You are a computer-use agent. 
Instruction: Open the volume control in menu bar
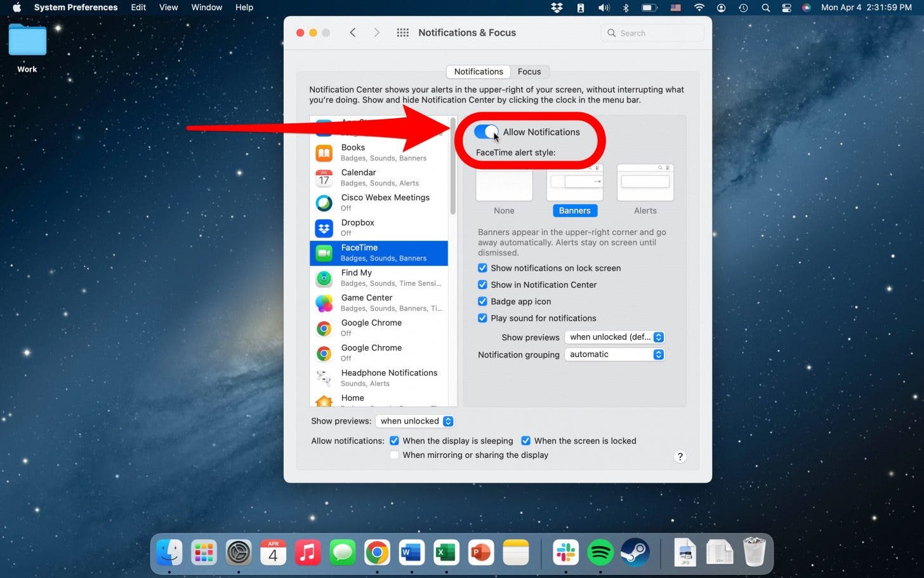[x=603, y=8]
